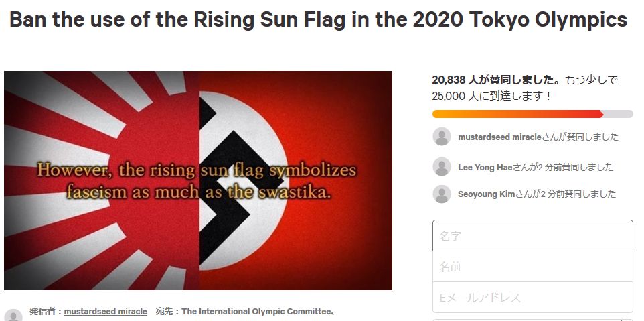The width and height of the screenshot is (644, 321).
Task: Click the 宛先 recipient label
Action: [x=167, y=312]
